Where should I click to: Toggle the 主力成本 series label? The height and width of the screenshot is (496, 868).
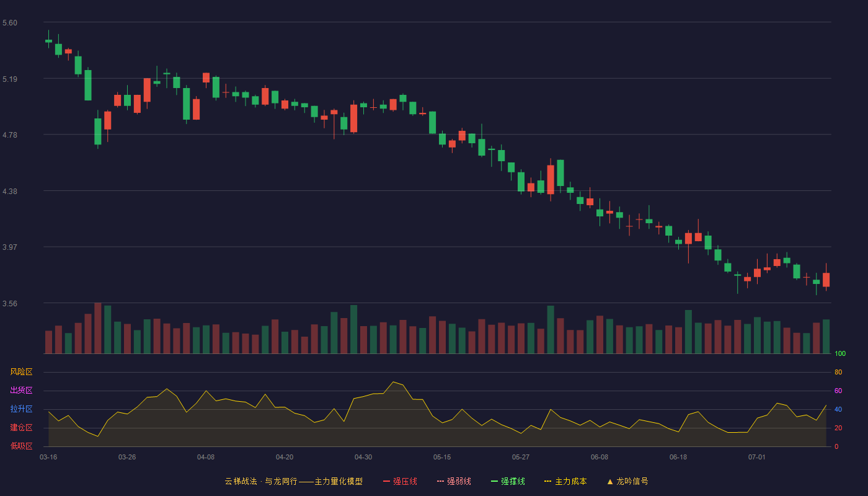click(570, 481)
